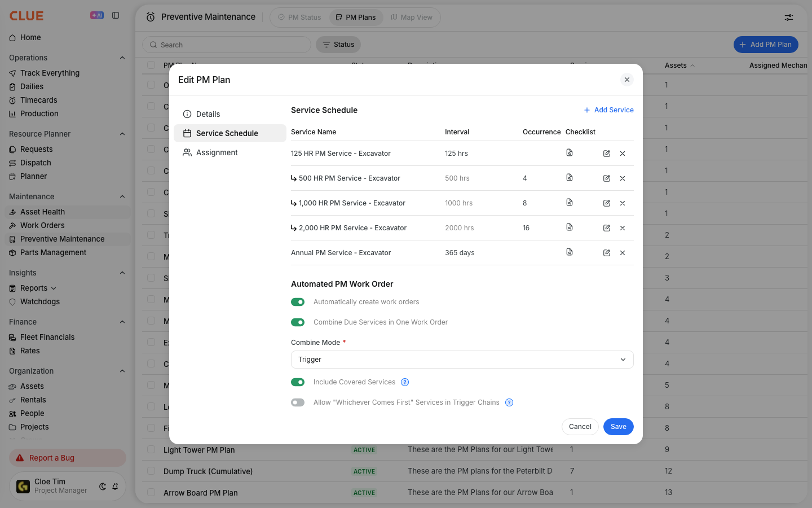Screen dimensions: 812x508
Task: Open the Assignment tab
Action: click(x=230, y=152)
